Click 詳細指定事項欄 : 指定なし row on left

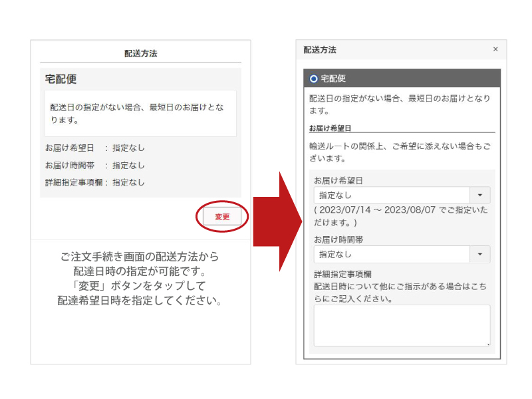coord(94,182)
